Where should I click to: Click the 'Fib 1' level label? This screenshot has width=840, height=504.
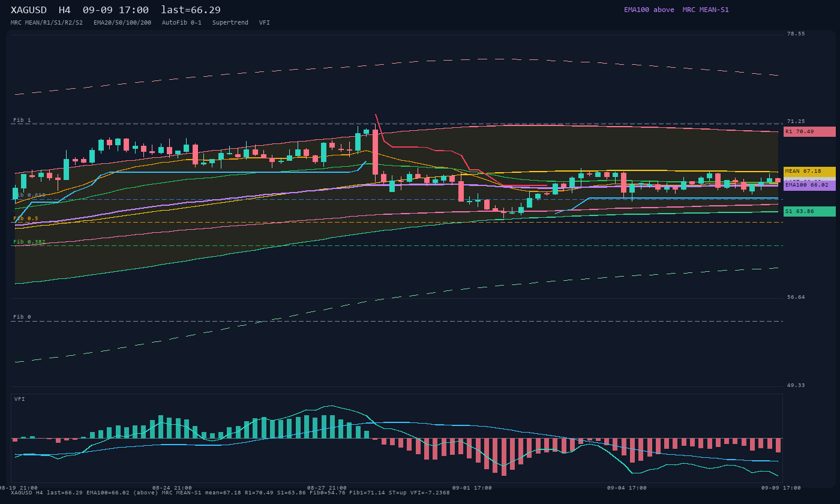click(x=22, y=120)
